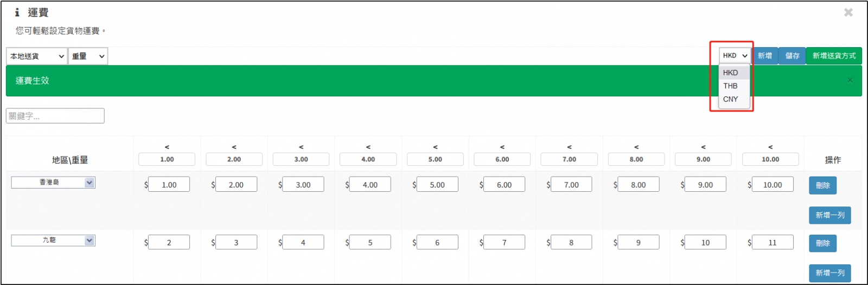868x285 pixels.
Task: Dismiss the green 運費生效 notification banner
Action: click(850, 80)
